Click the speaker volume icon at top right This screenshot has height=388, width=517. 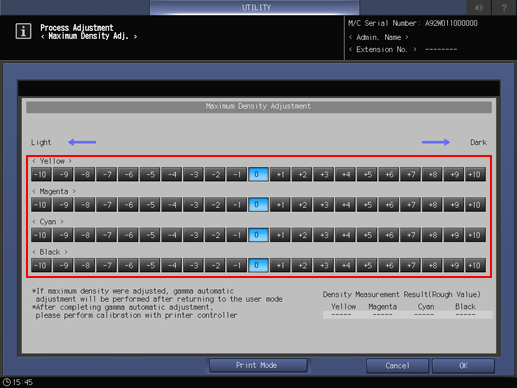479,7
